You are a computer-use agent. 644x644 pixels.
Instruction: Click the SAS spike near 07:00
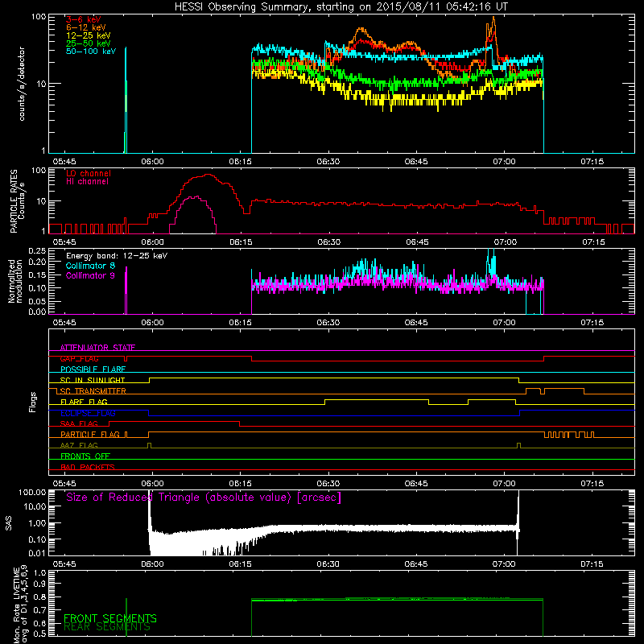(x=518, y=522)
